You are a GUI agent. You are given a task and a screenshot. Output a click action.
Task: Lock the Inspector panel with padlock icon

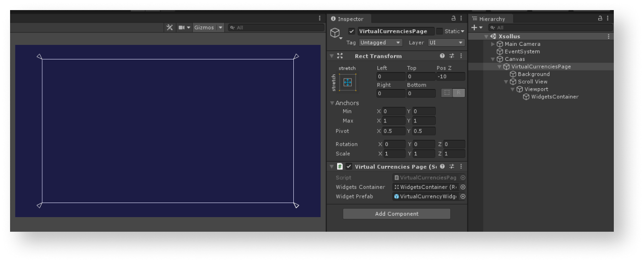coord(453,18)
